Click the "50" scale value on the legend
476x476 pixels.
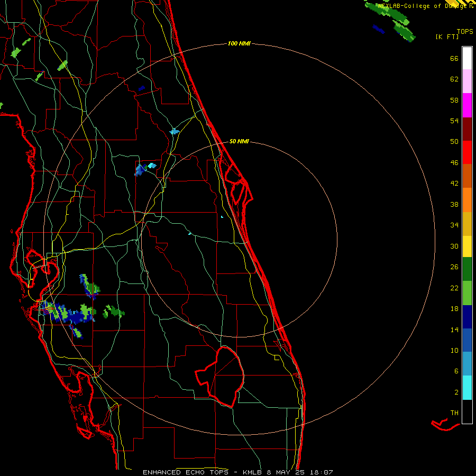pos(454,142)
